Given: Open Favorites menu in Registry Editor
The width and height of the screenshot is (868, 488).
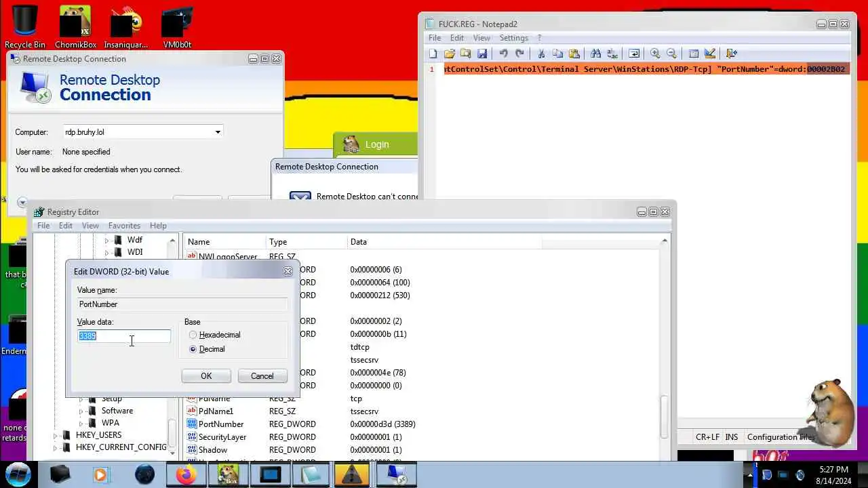Looking at the screenshot, I should click(124, 226).
